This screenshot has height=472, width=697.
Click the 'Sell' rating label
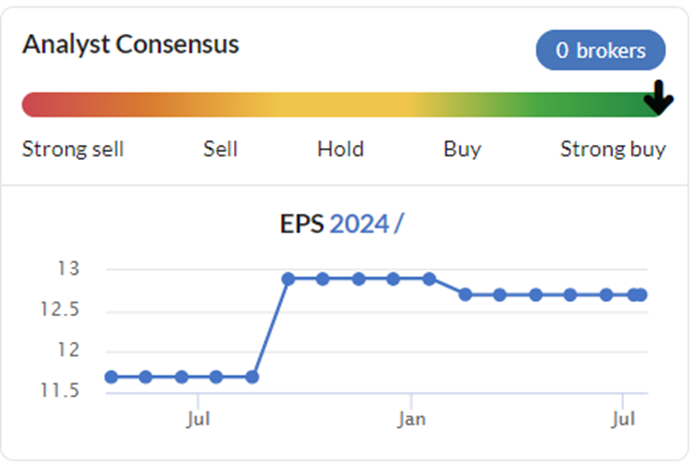220,149
